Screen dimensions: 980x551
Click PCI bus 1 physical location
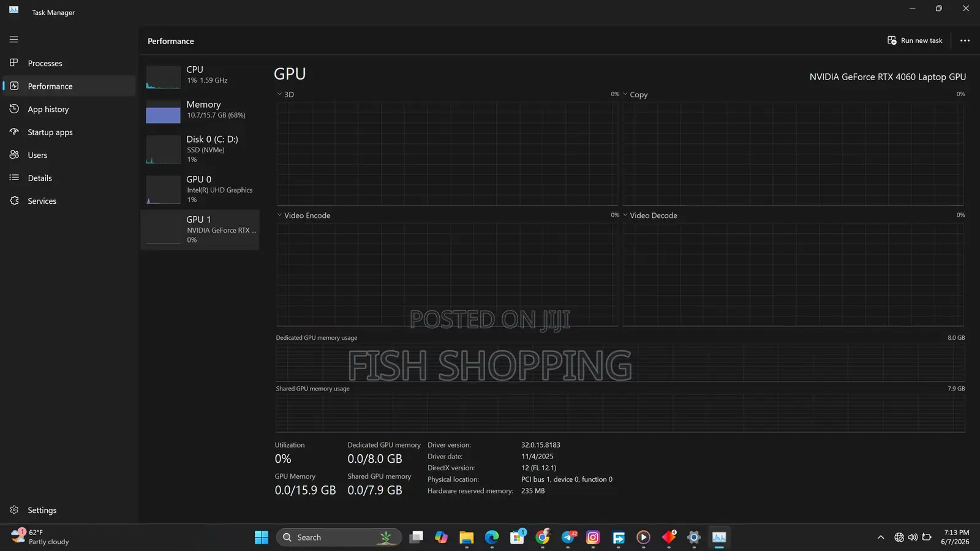point(567,479)
